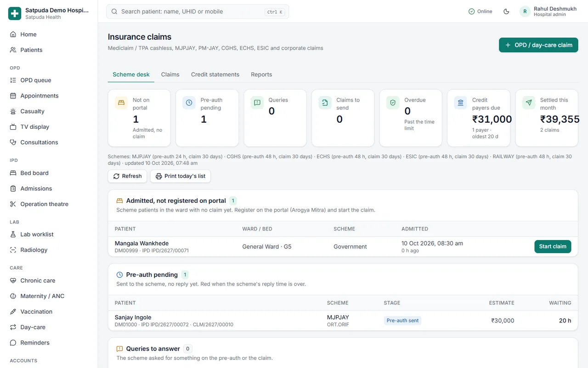Click the Reminders chat bubble icon

click(13, 343)
